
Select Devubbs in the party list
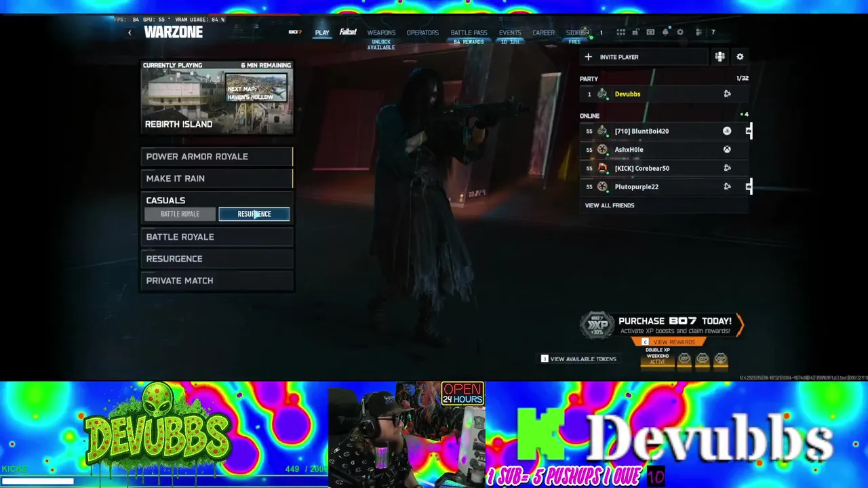[664, 94]
